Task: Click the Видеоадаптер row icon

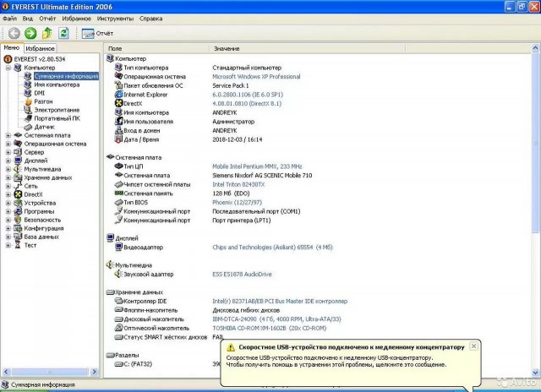Action: (x=118, y=247)
